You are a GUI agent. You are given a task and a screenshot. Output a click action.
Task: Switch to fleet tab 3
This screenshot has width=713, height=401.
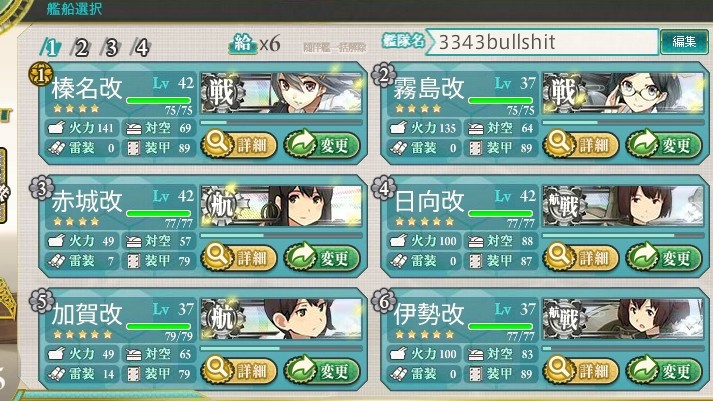tap(111, 47)
